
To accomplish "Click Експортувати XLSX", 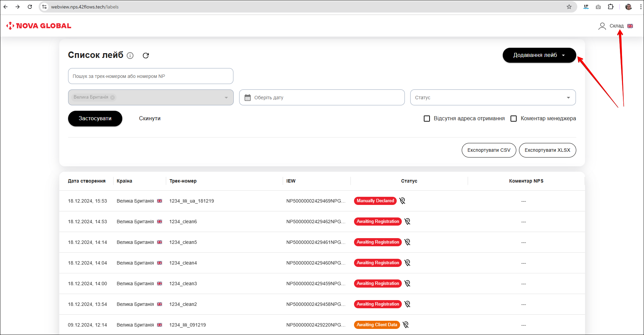I will click(547, 150).
